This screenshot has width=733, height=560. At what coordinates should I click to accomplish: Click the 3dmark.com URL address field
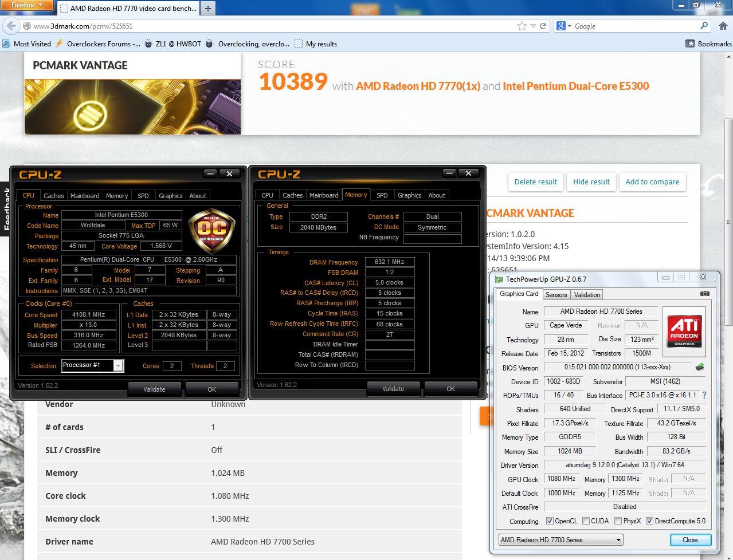275,26
